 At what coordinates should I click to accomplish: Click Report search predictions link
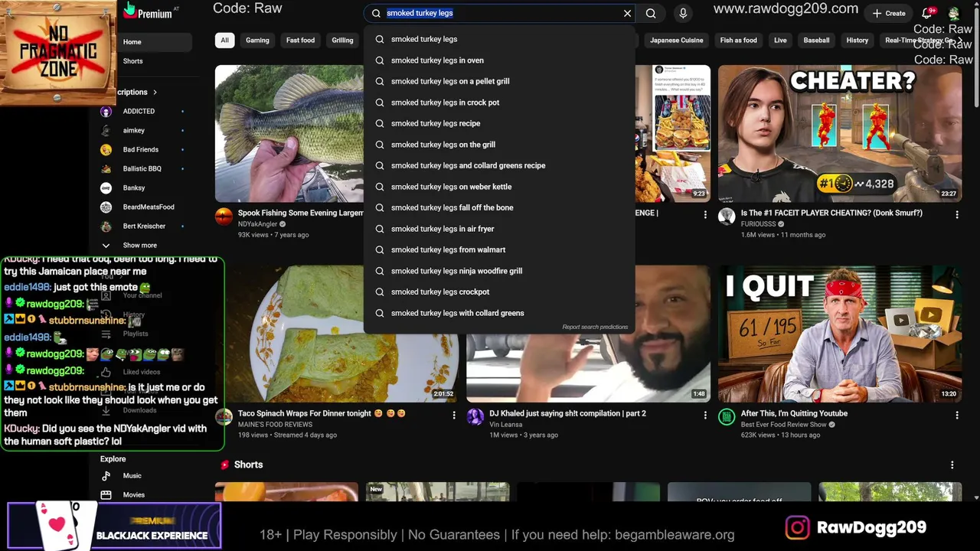point(595,327)
